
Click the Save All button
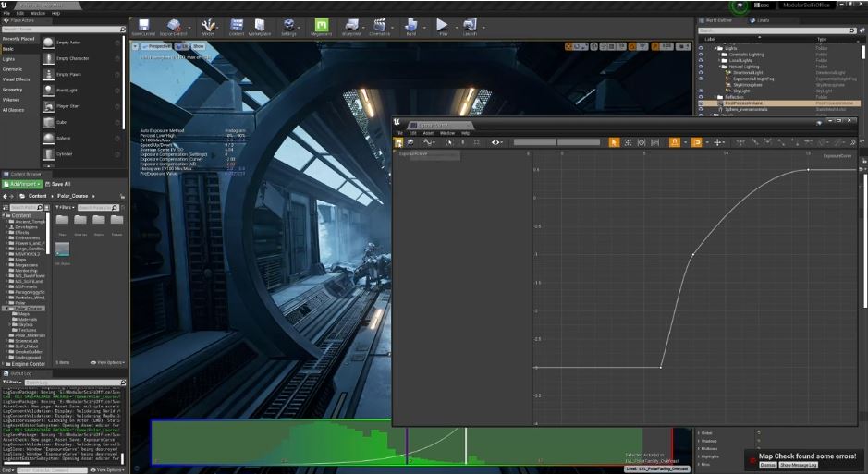(57, 184)
